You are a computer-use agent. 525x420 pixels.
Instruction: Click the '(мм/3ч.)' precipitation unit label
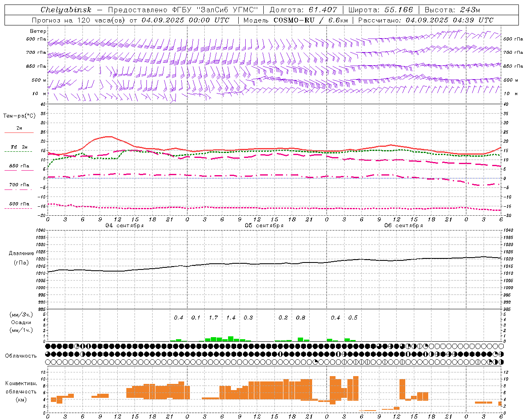[x=21, y=315]
